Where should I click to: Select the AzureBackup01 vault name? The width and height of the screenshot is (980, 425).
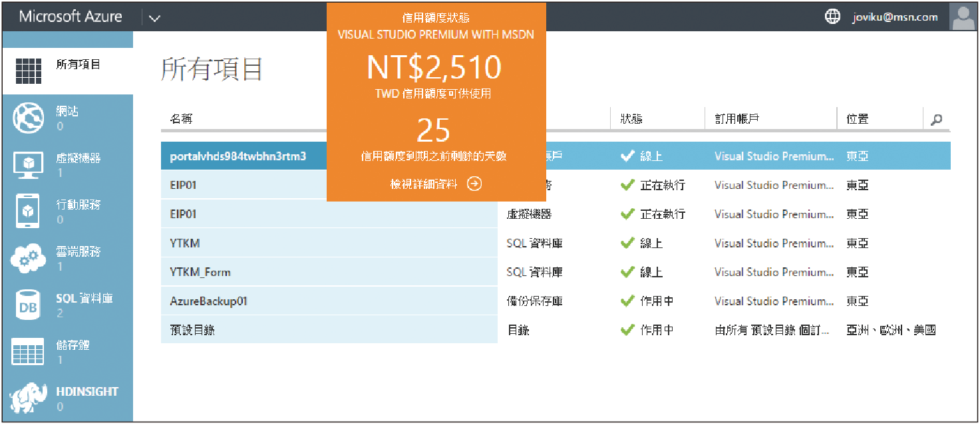click(209, 301)
